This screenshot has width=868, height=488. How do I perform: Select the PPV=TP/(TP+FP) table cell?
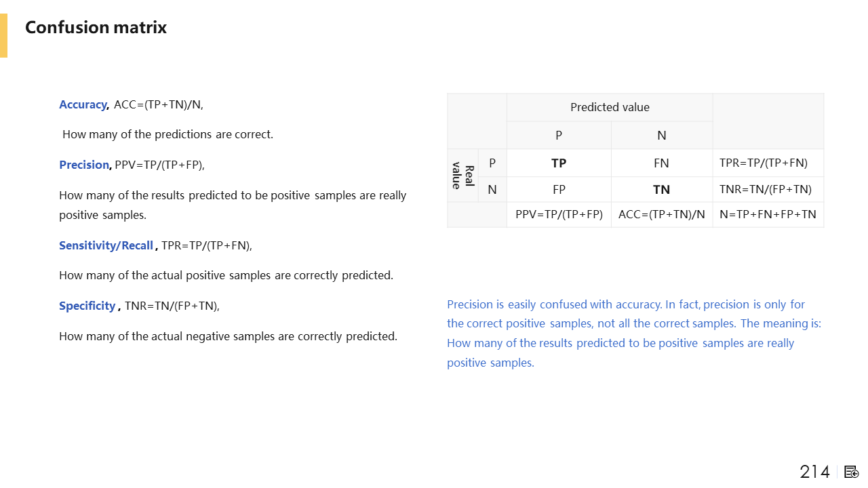click(x=559, y=215)
